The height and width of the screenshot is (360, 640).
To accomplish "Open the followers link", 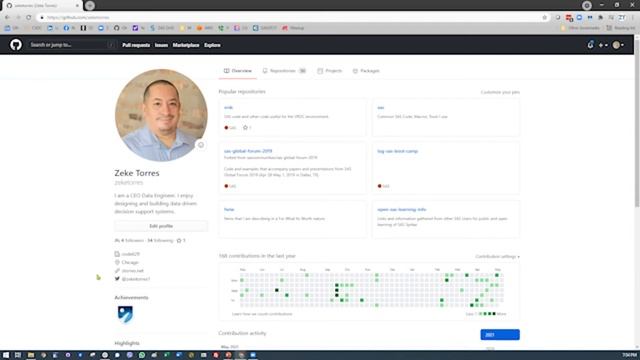I will [x=129, y=240].
